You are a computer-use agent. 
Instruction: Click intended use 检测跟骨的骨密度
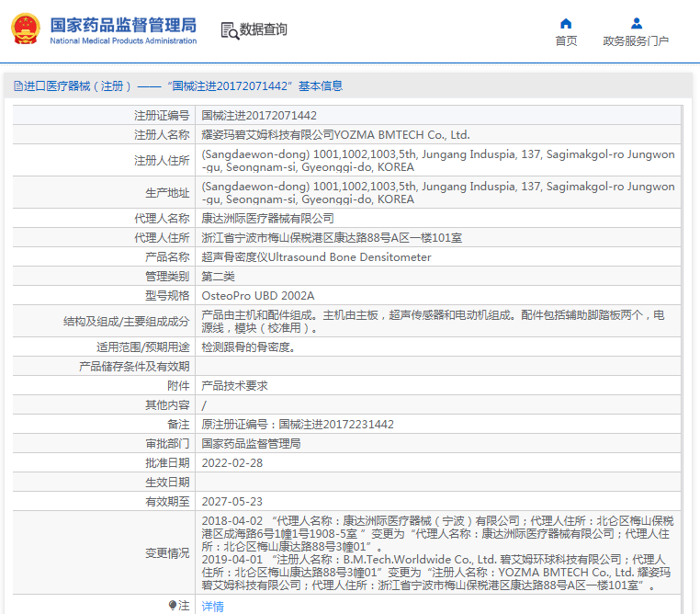tap(249, 347)
